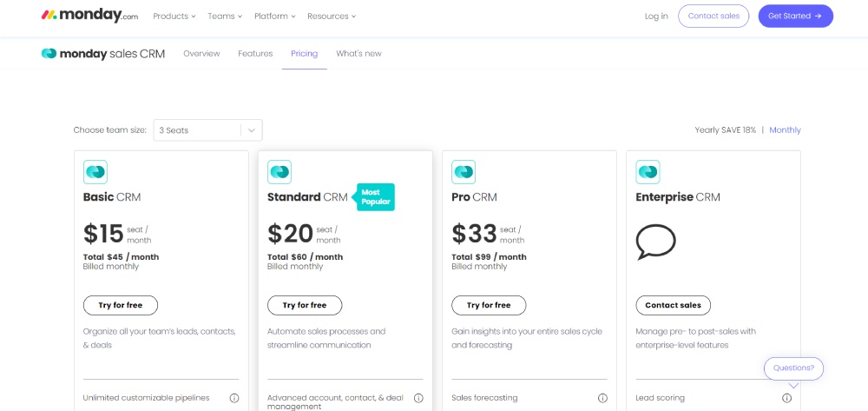Click the Get Started button
Image resolution: width=868 pixels, height=411 pixels.
[795, 16]
